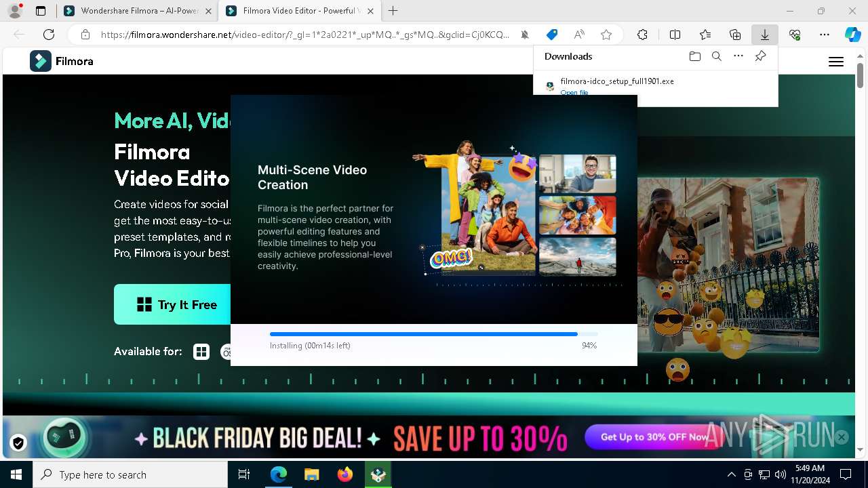Launch the Copilot sidebar
Image resolution: width=868 pixels, height=488 pixels.
(x=852, y=35)
